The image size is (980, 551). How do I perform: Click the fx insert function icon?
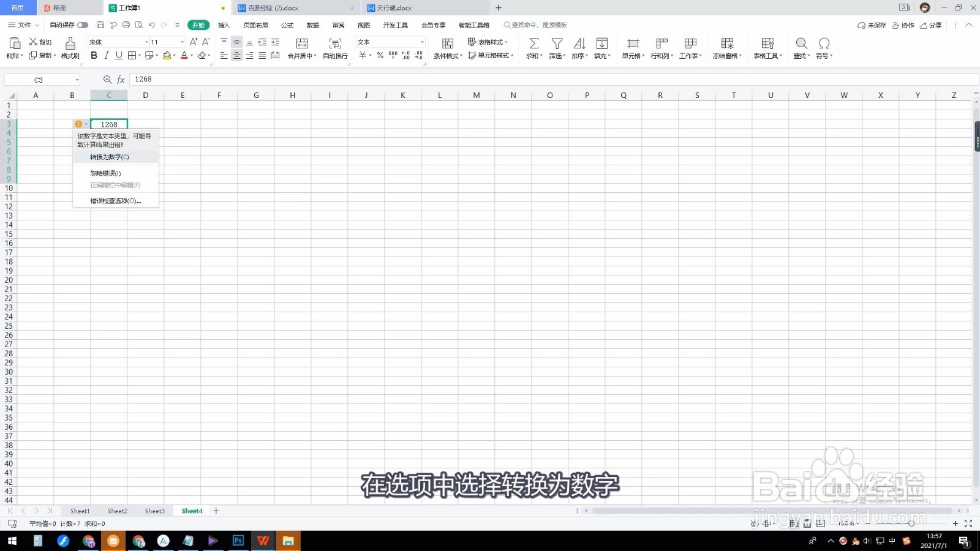click(x=121, y=80)
